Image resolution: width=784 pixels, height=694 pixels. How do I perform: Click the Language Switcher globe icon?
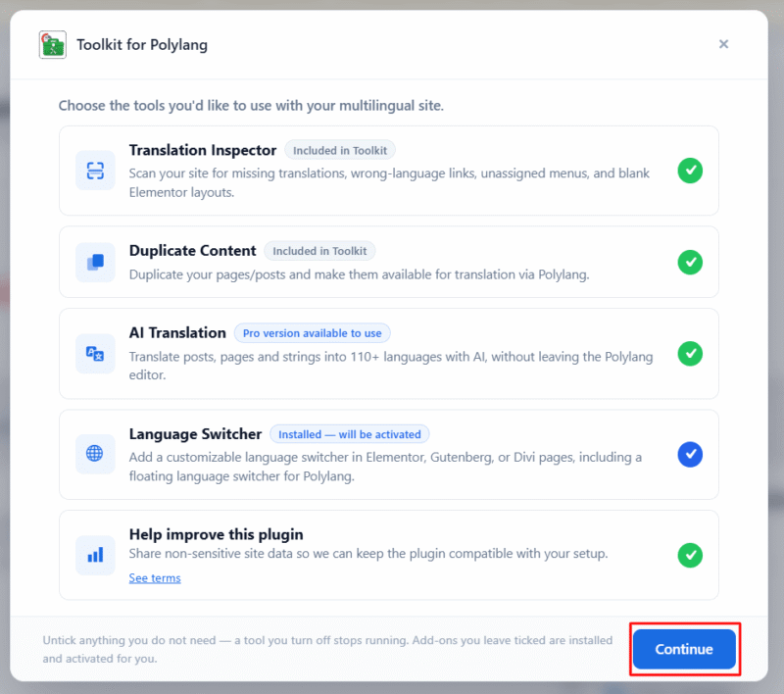(95, 454)
